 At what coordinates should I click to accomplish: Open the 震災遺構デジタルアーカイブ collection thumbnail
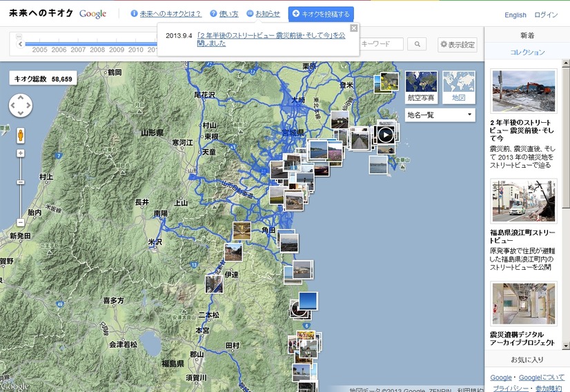click(x=524, y=304)
